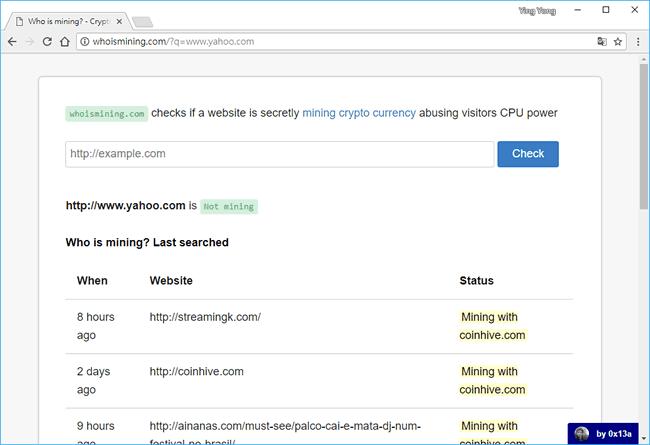Click mining status for http://coinhive.com row
650x445 pixels.
coord(492,380)
